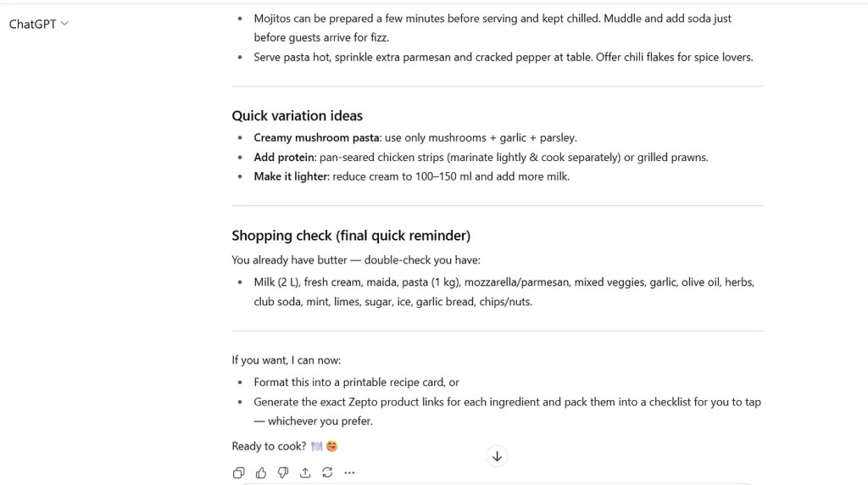868x485 pixels.
Task: Click "You already have butter" sentence
Action: point(355,260)
